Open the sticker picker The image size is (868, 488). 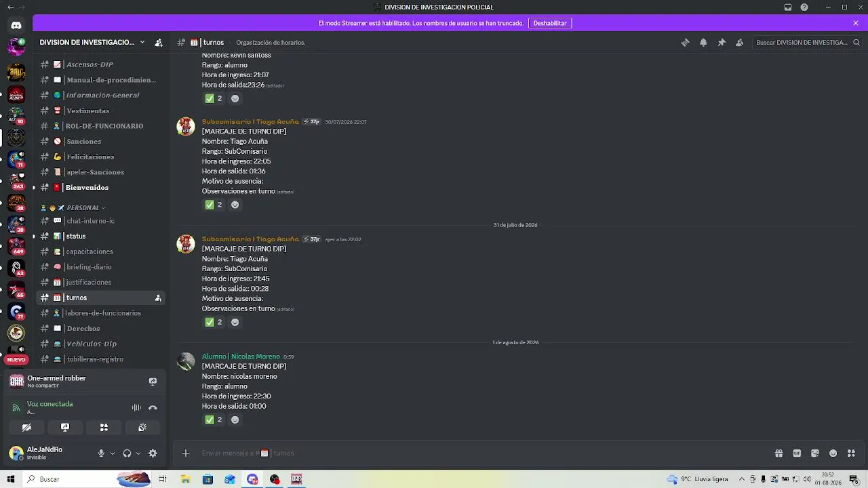(815, 453)
